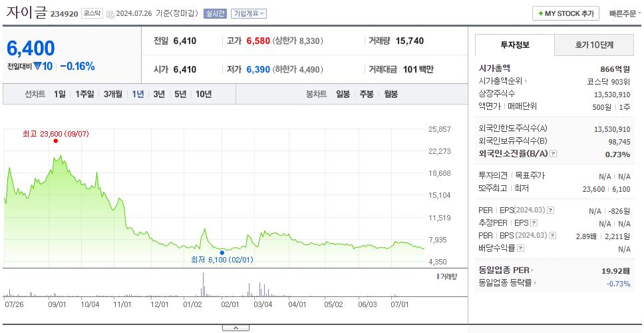Click the current price 6,400

pos(31,49)
